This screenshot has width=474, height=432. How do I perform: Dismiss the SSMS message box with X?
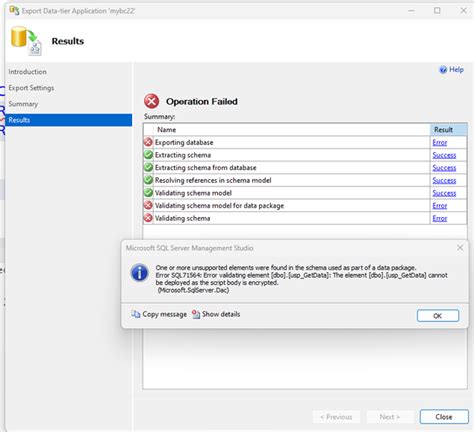point(460,248)
